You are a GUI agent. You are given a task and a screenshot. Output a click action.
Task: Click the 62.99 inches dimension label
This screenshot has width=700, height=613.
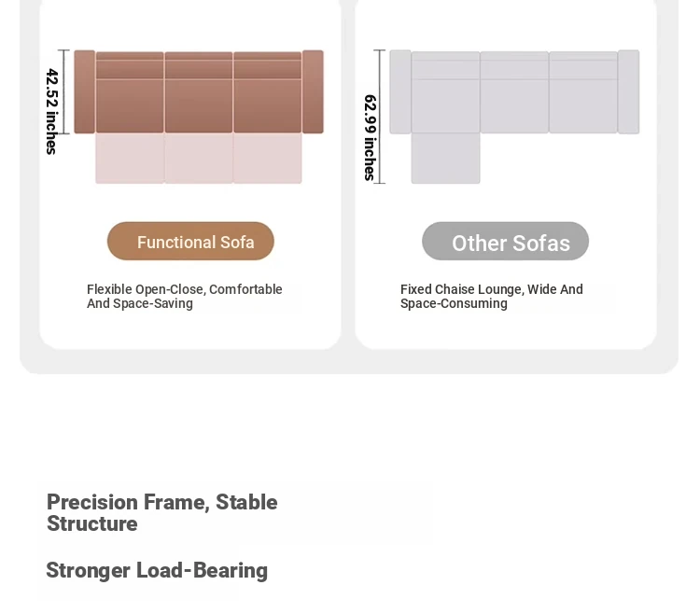pyautogui.click(x=371, y=137)
